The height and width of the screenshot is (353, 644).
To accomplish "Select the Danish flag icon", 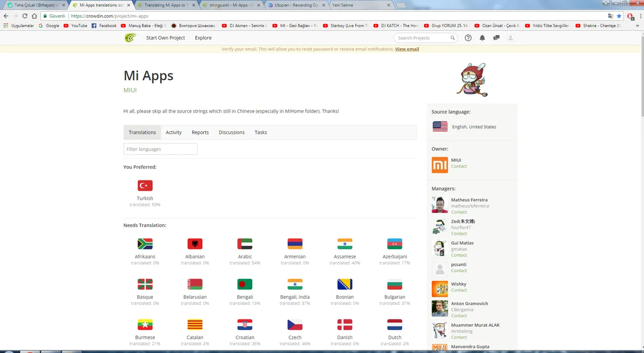I will 345,325.
